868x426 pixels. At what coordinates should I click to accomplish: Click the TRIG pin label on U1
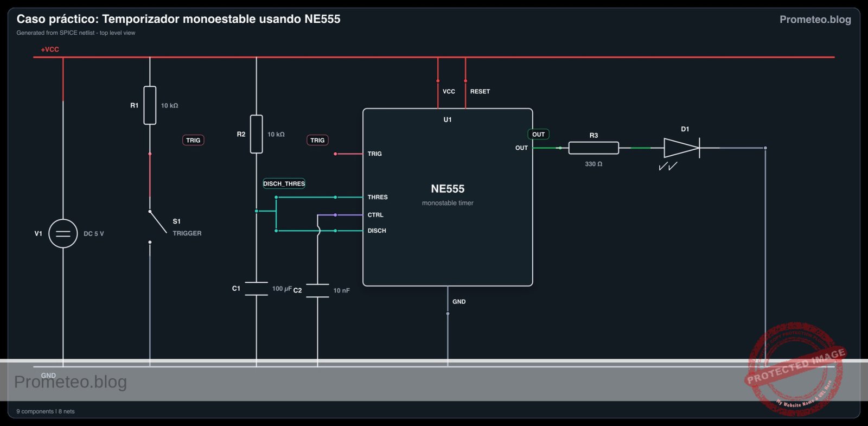click(x=374, y=154)
